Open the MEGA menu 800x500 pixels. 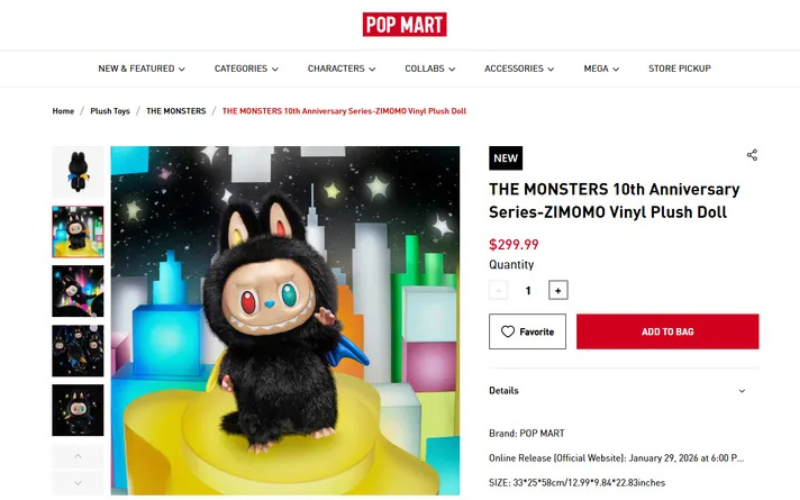(x=601, y=69)
